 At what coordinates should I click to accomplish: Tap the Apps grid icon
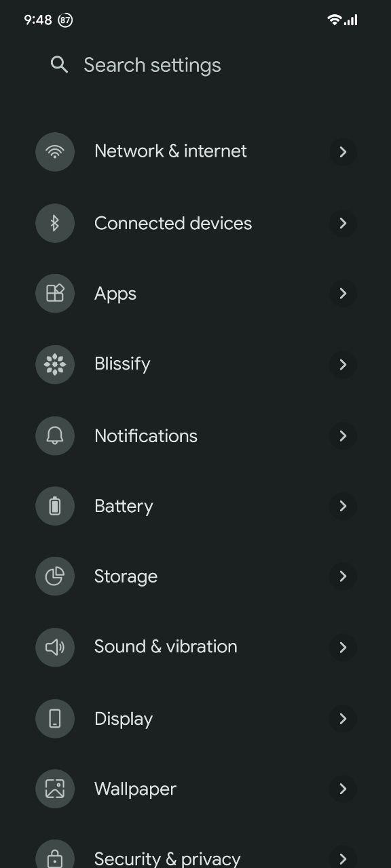tap(55, 294)
